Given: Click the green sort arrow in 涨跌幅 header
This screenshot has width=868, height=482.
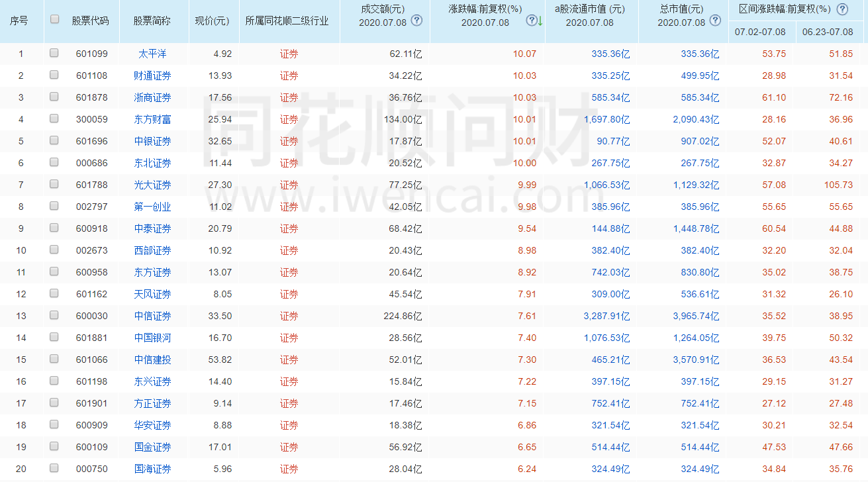Looking at the screenshot, I should point(540,21).
